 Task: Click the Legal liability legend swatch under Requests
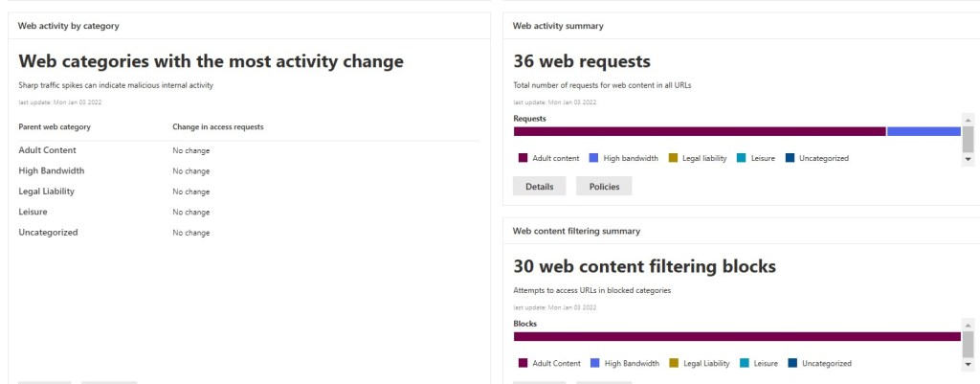[x=673, y=158]
